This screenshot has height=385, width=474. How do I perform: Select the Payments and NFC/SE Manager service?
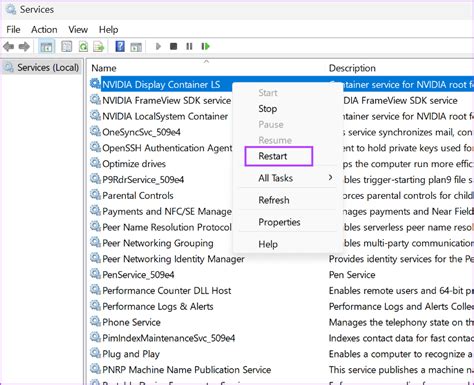[167, 211]
